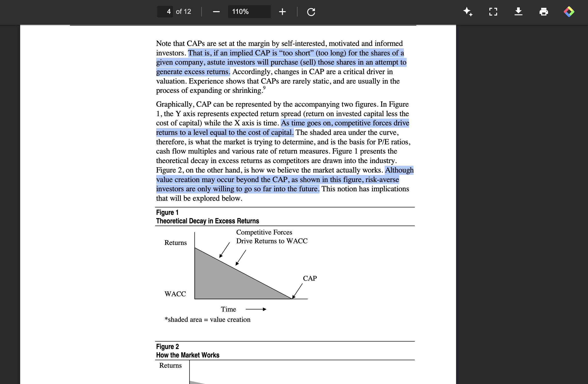Open the colorful diamond extension icon

(x=569, y=12)
